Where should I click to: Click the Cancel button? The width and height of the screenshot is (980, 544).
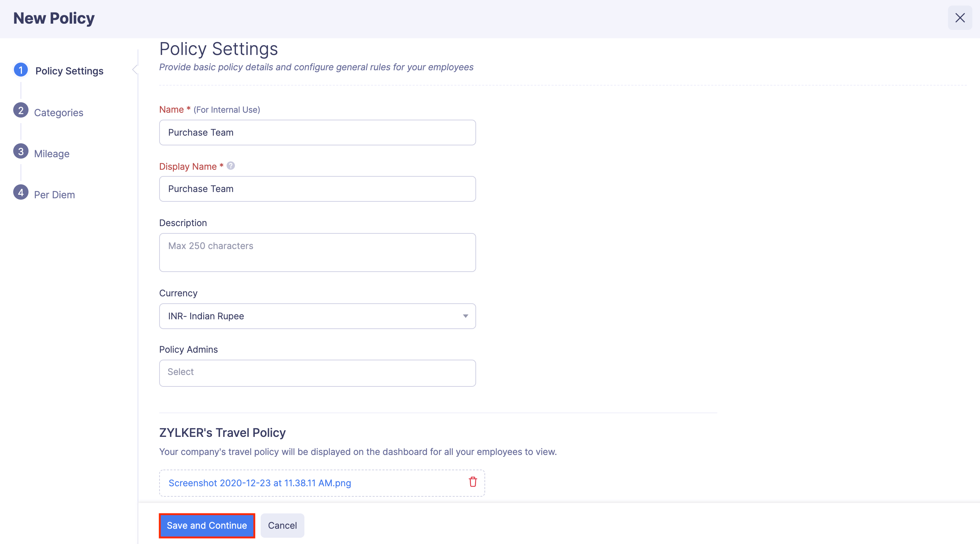(x=282, y=525)
